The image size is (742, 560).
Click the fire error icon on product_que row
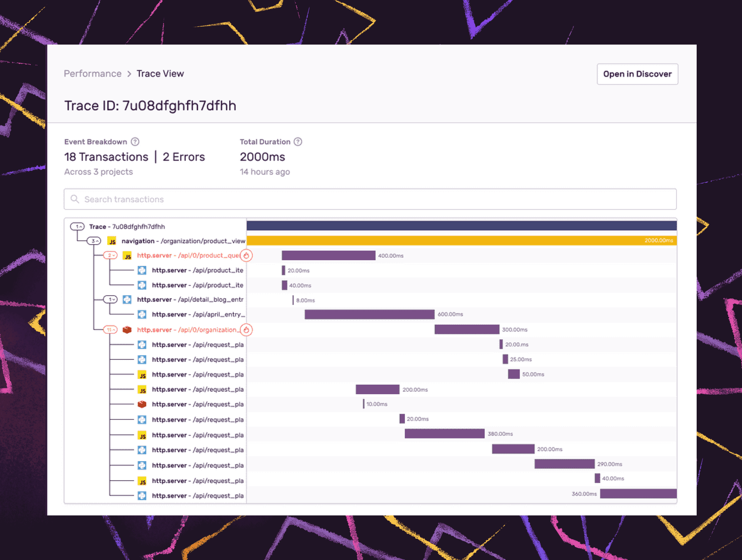pos(246,256)
